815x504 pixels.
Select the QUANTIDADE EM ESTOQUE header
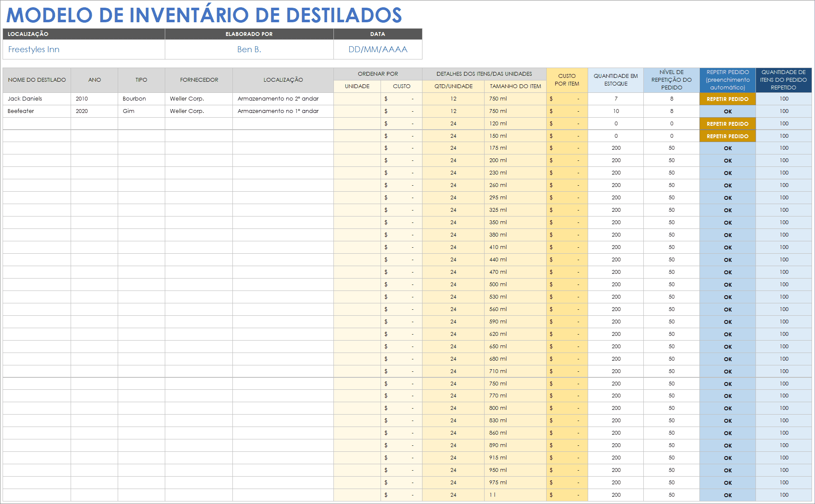(x=616, y=80)
